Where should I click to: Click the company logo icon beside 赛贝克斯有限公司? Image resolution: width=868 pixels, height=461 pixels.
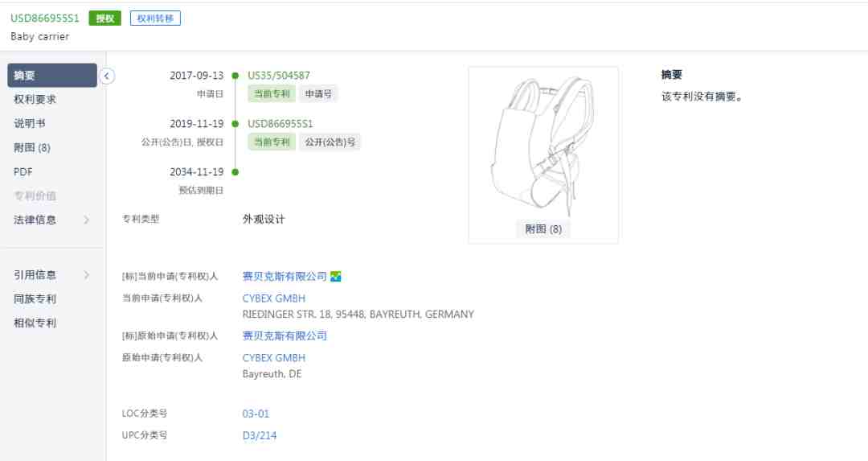click(336, 276)
